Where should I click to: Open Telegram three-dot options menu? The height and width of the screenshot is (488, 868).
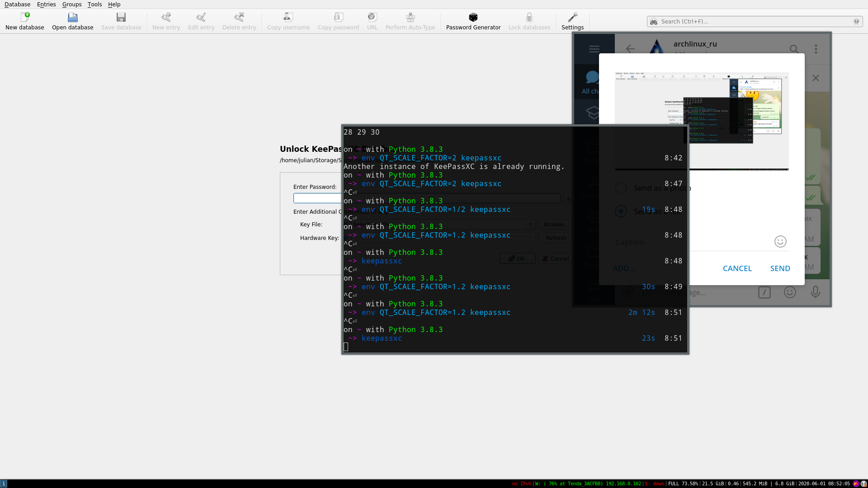[x=816, y=49]
